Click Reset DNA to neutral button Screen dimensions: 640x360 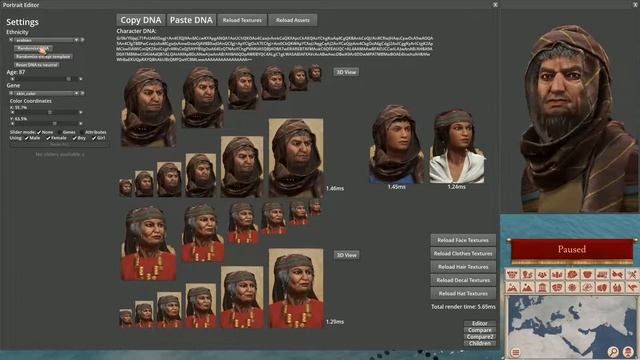(37, 64)
